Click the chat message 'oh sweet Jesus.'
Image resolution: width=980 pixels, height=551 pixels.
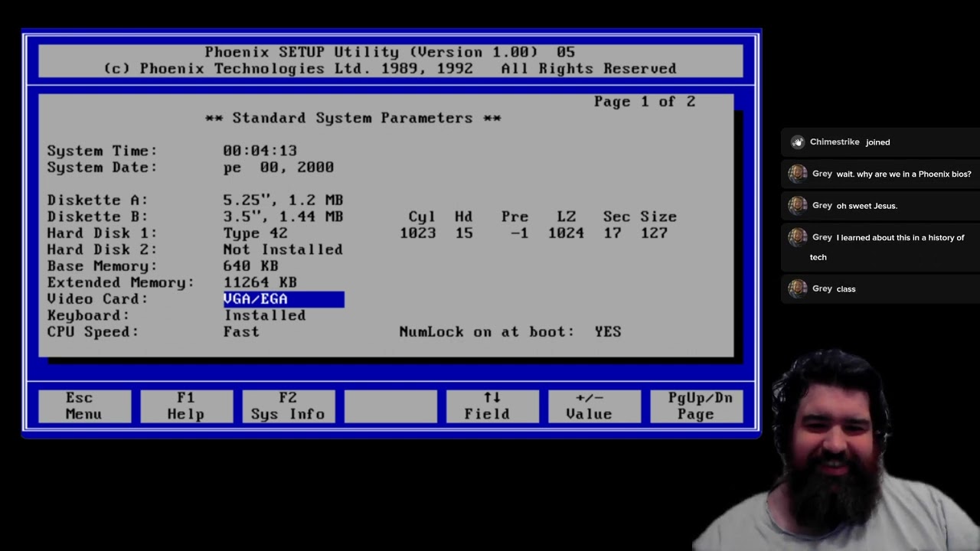pos(867,206)
